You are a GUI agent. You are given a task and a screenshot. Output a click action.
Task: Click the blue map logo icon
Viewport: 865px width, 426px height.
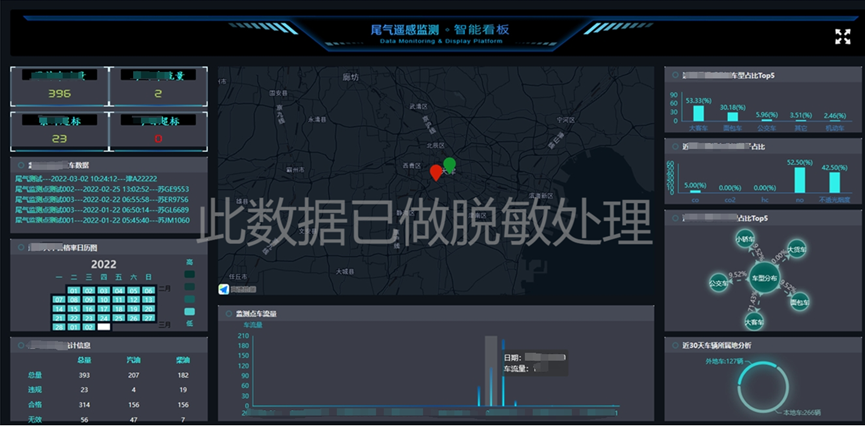point(223,289)
